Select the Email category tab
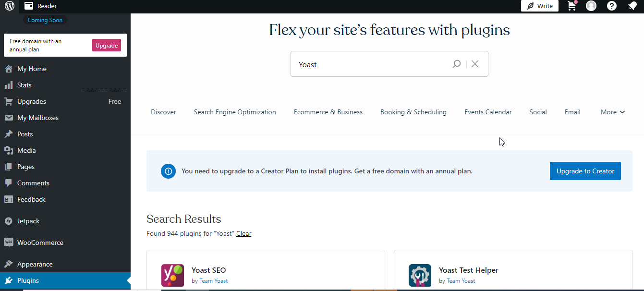 coord(572,112)
